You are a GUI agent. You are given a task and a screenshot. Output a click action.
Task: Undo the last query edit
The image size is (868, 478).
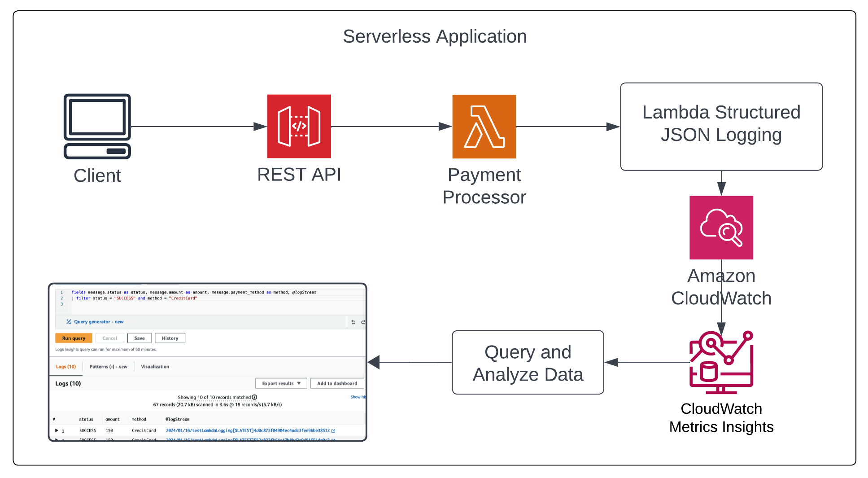[353, 322]
